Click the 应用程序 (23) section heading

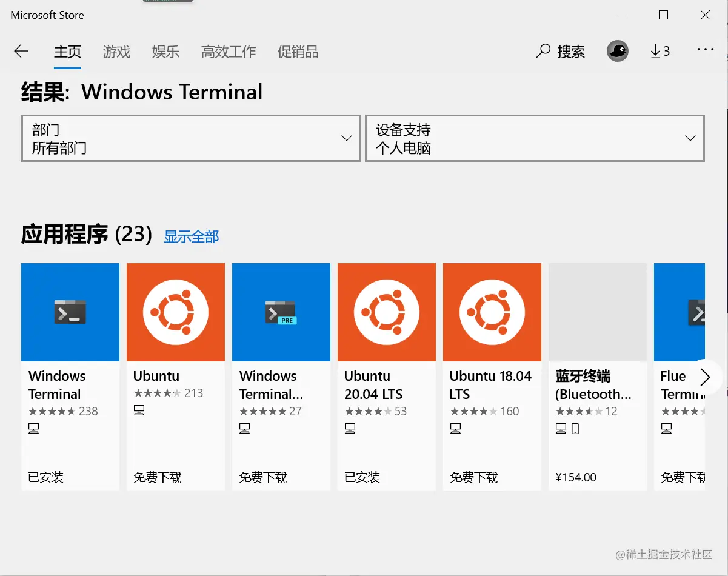87,234
